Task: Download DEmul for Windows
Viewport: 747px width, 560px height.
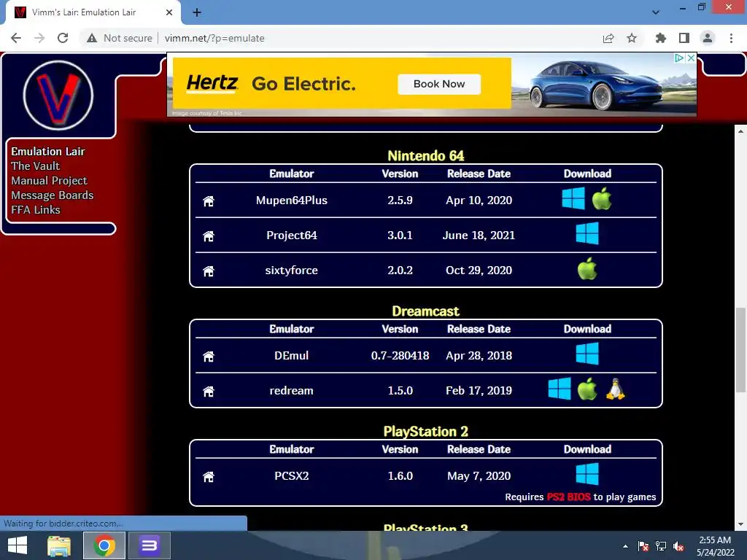Action: (587, 354)
